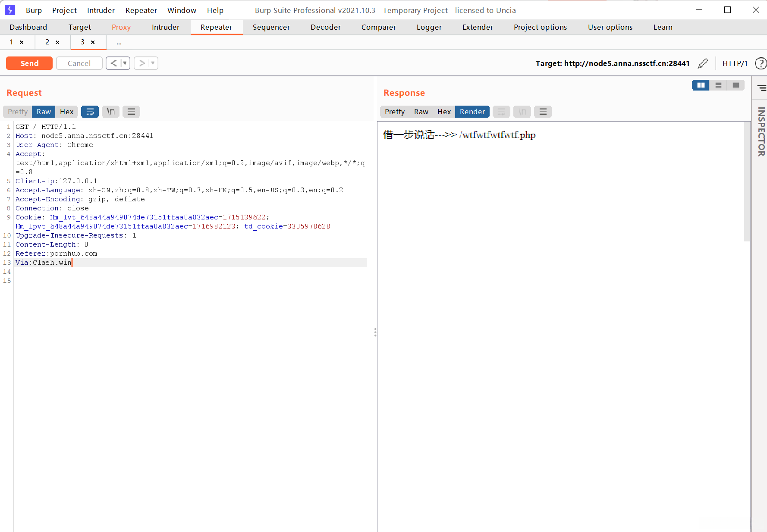Select top-bottom request/response layout
The image size is (767, 532).
718,85
